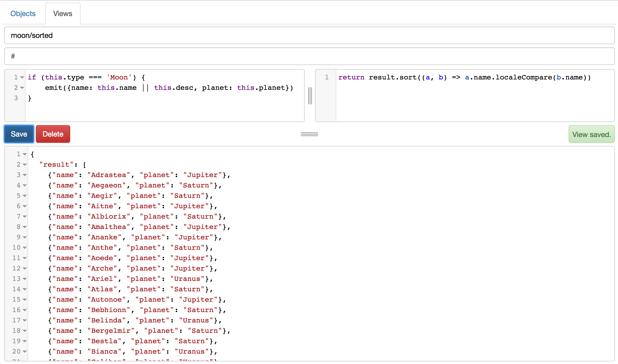Image resolution: width=618 pixels, height=364 pixels.
Task: Grab the horizontal resize handle above the results
Action: tap(309, 134)
